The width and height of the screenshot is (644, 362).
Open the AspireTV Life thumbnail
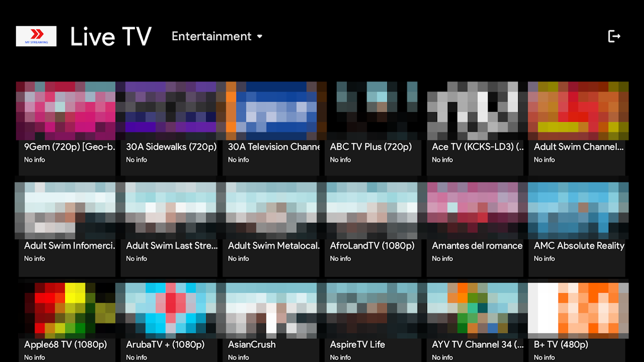click(372, 310)
